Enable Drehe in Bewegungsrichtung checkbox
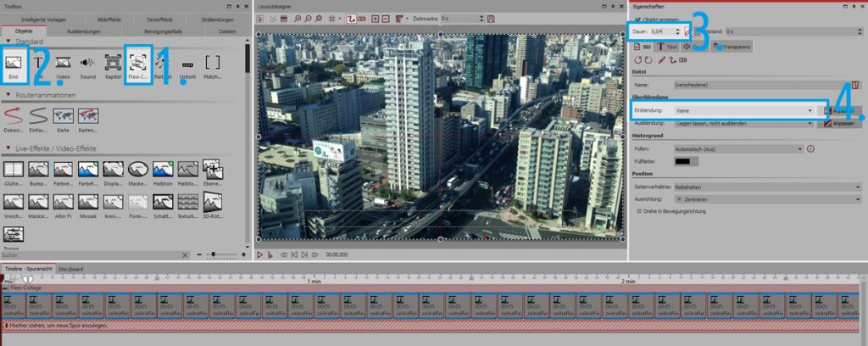The width and height of the screenshot is (868, 346). [x=638, y=210]
